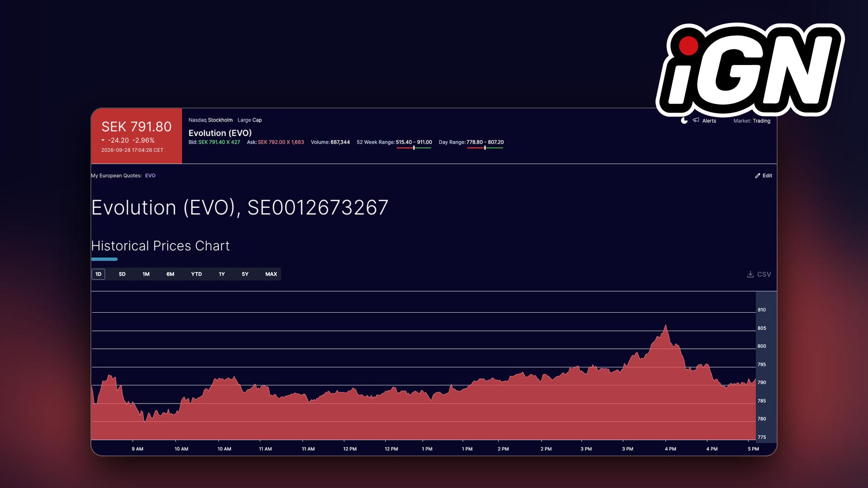This screenshot has width=868, height=488.
Task: Click the 52 Week Range indicator bar
Action: click(x=414, y=148)
